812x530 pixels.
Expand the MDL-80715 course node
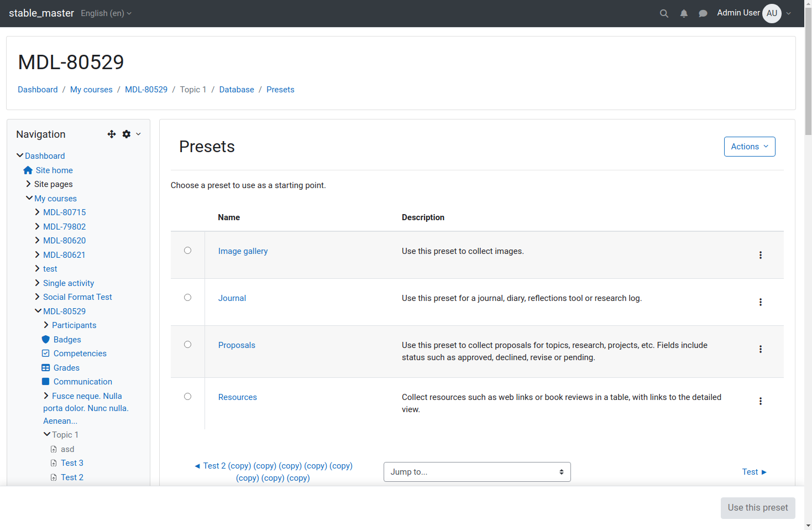click(38, 212)
